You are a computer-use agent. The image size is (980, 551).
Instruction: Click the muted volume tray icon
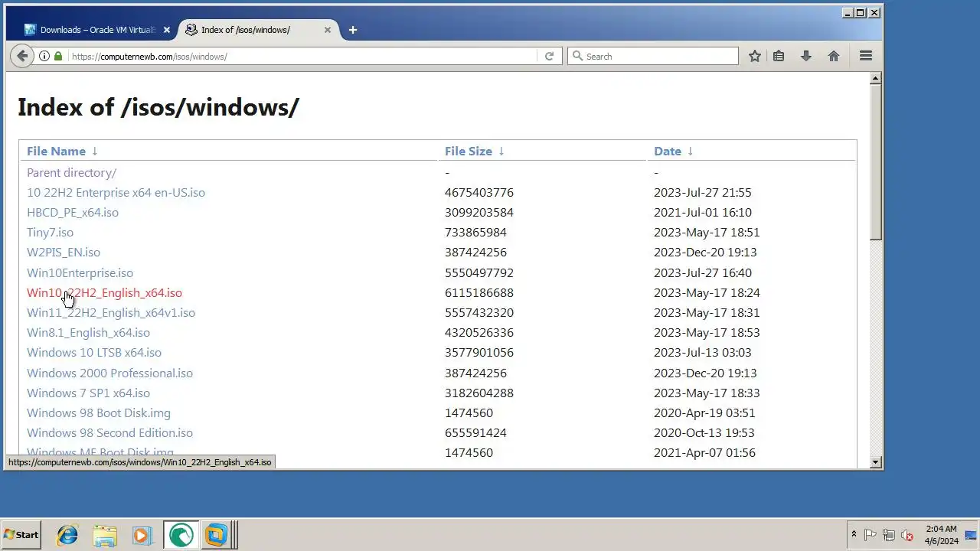(907, 535)
